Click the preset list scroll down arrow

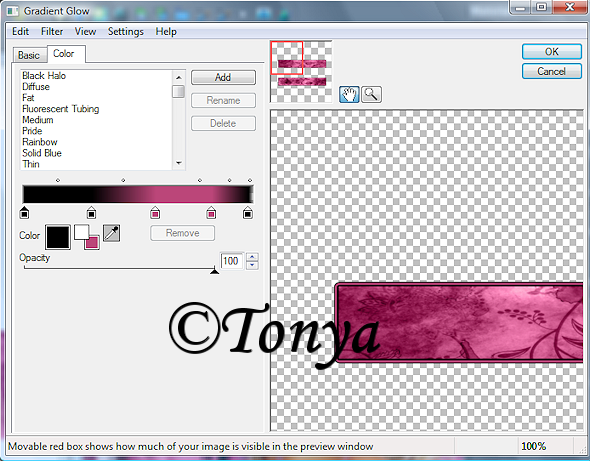179,163
